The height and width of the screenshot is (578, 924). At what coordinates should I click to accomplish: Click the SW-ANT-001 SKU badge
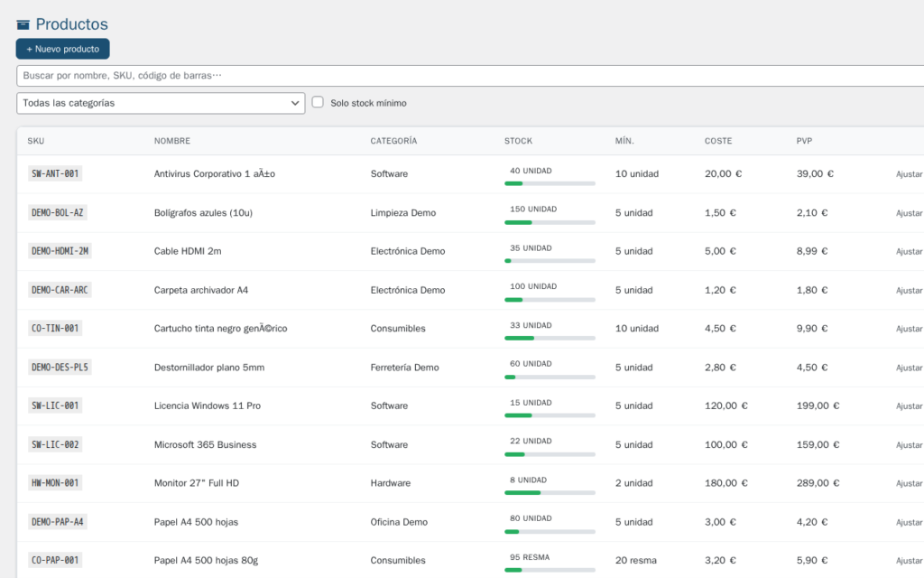click(x=54, y=173)
